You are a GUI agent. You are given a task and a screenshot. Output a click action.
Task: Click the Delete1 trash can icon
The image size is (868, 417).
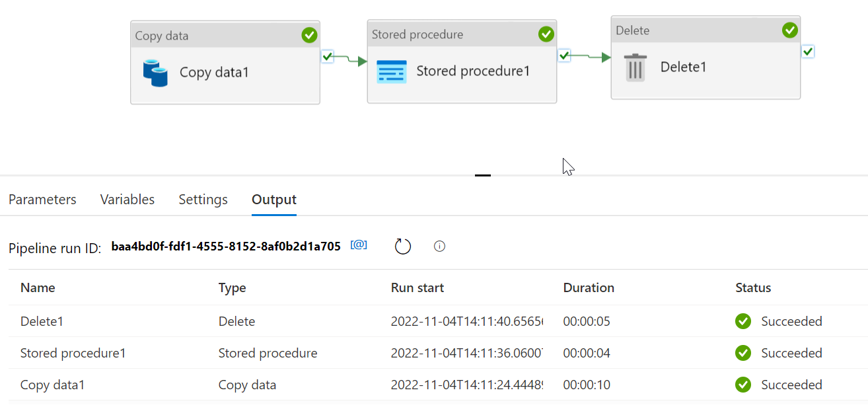pos(635,67)
